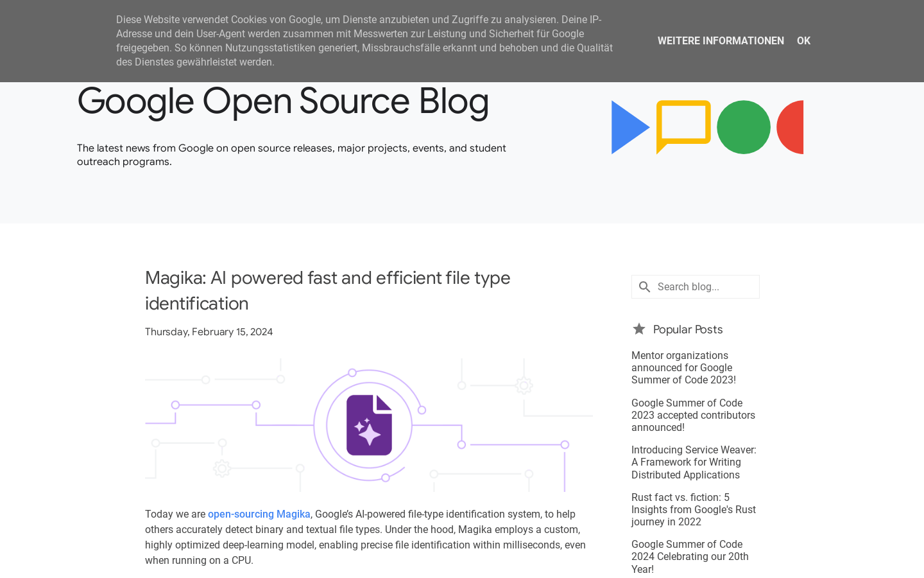
Task: Focus the Search blog input field
Action: click(x=705, y=287)
